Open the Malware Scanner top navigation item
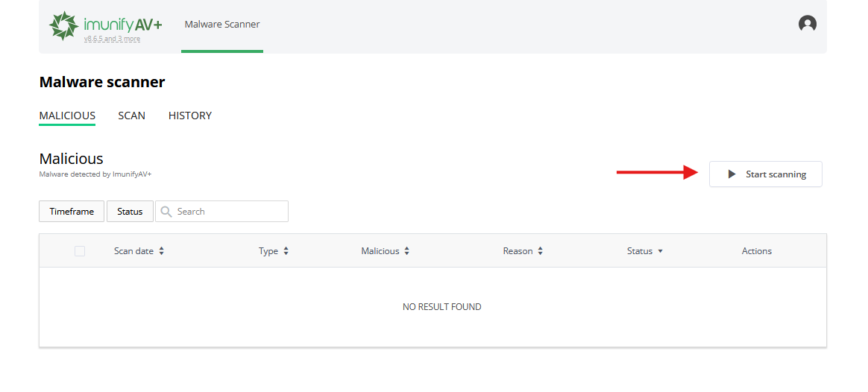Viewport: 868px width, 392px height. click(222, 25)
